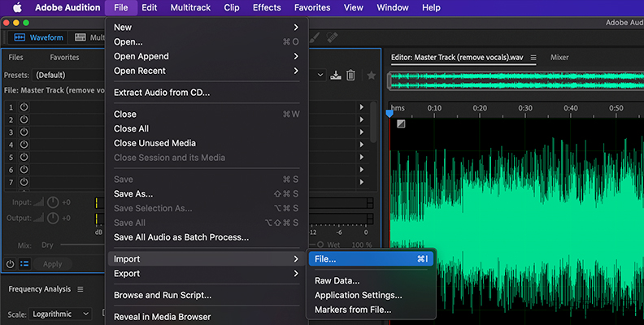This screenshot has width=644, height=325.
Task: Open Editor panel menu icon
Action: pos(533,58)
